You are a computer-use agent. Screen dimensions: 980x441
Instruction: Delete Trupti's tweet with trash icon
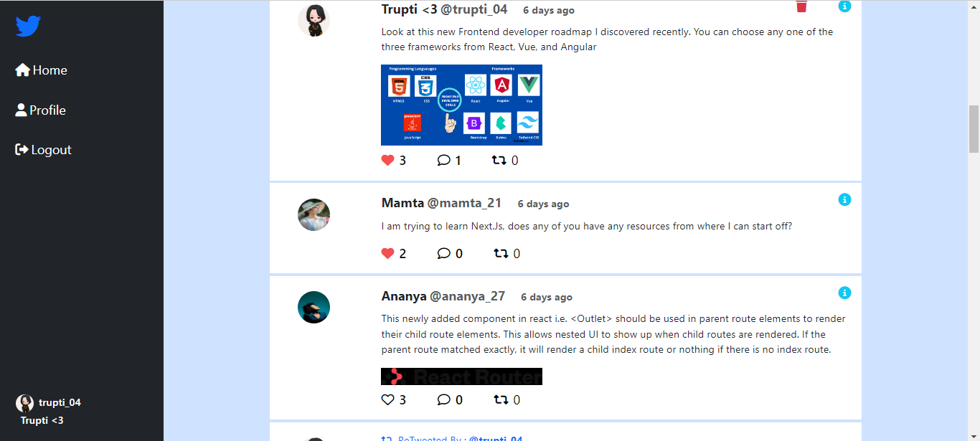[x=801, y=6]
